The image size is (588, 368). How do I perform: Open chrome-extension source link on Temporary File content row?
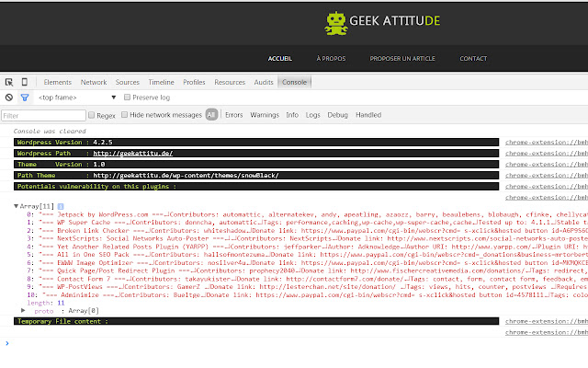[x=547, y=321]
